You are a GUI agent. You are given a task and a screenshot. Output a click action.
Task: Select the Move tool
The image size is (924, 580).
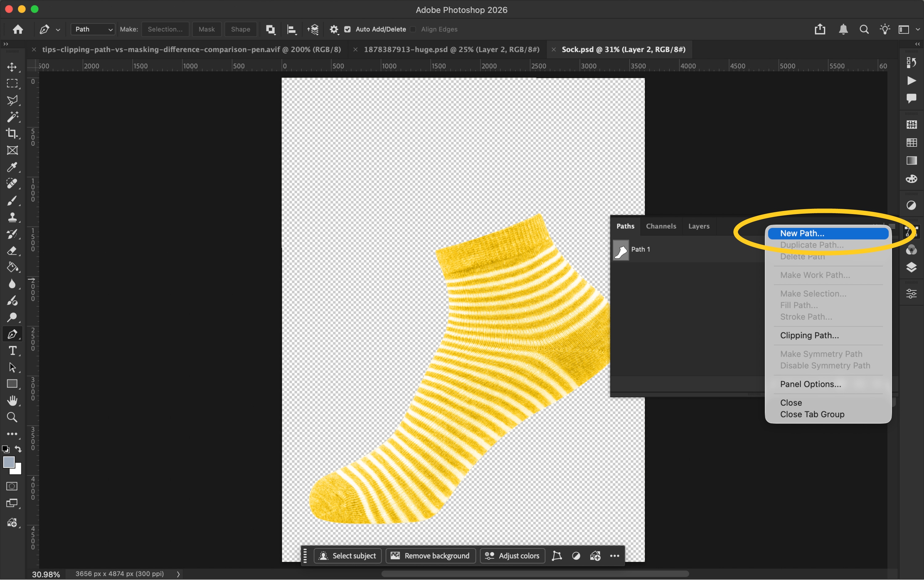point(12,67)
